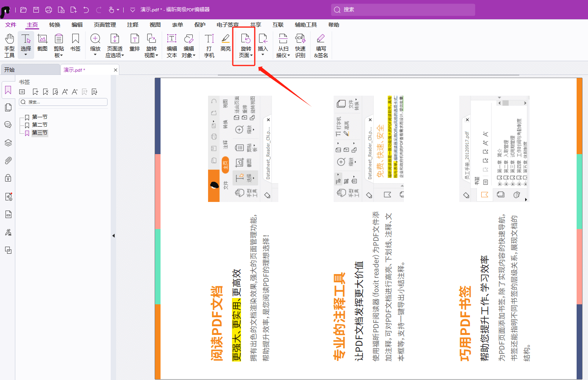
Task: Open the Page Management (页面管理) ribbon tab
Action: 105,25
